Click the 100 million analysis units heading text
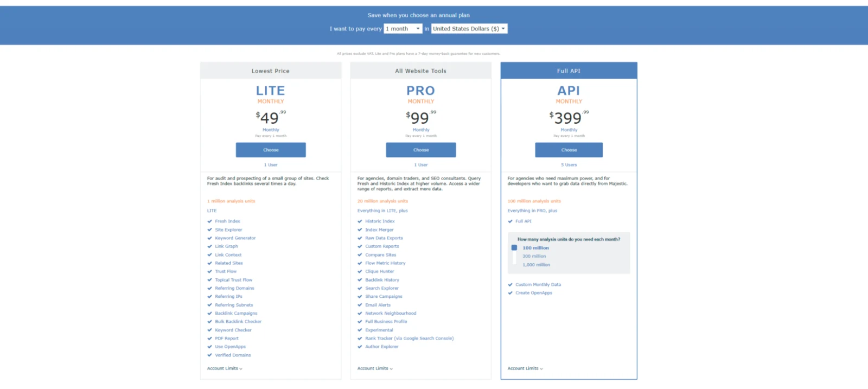The image size is (868, 389). (534, 201)
